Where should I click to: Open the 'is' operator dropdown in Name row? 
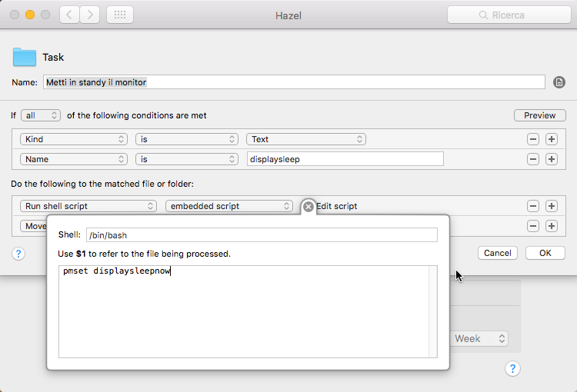point(187,159)
